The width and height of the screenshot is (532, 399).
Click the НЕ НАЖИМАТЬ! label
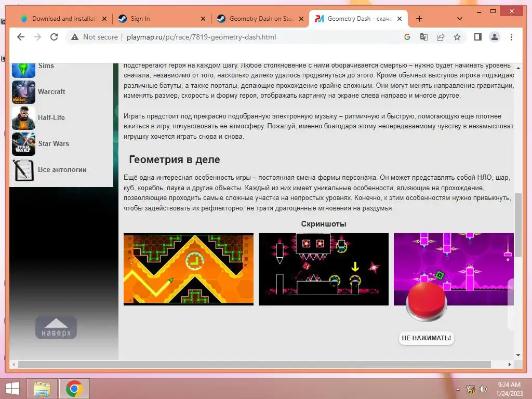pyautogui.click(x=426, y=338)
